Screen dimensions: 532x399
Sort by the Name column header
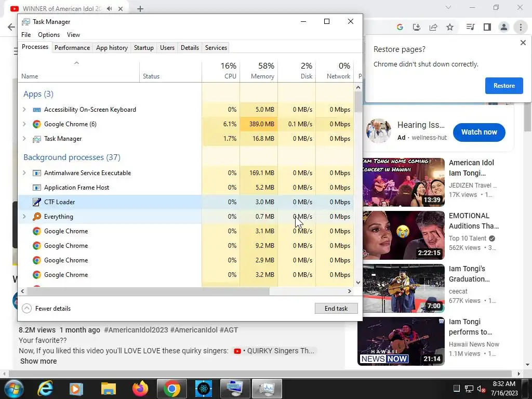(x=78, y=71)
